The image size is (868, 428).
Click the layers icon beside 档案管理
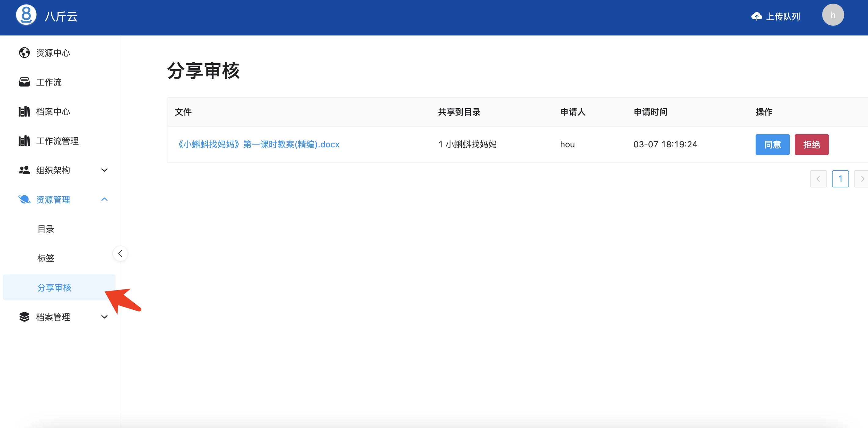[x=24, y=317]
